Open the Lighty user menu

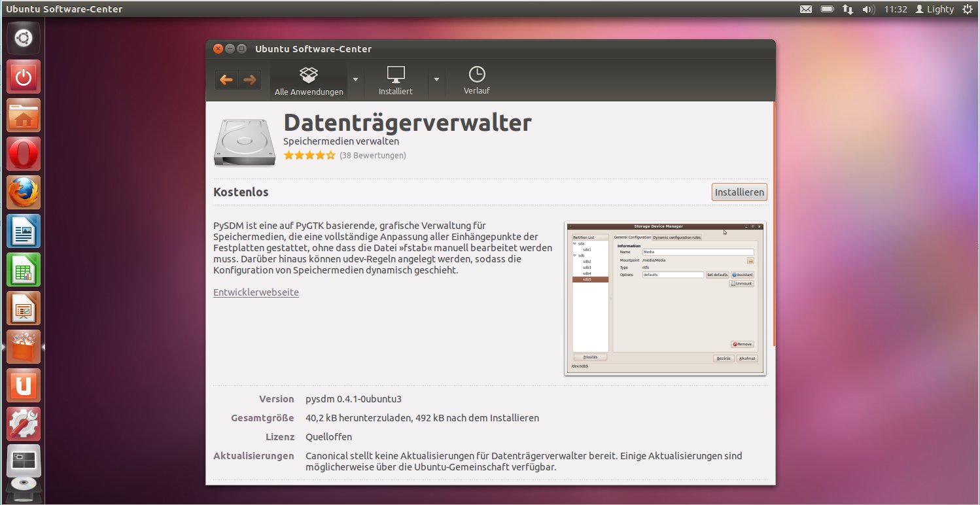934,9
